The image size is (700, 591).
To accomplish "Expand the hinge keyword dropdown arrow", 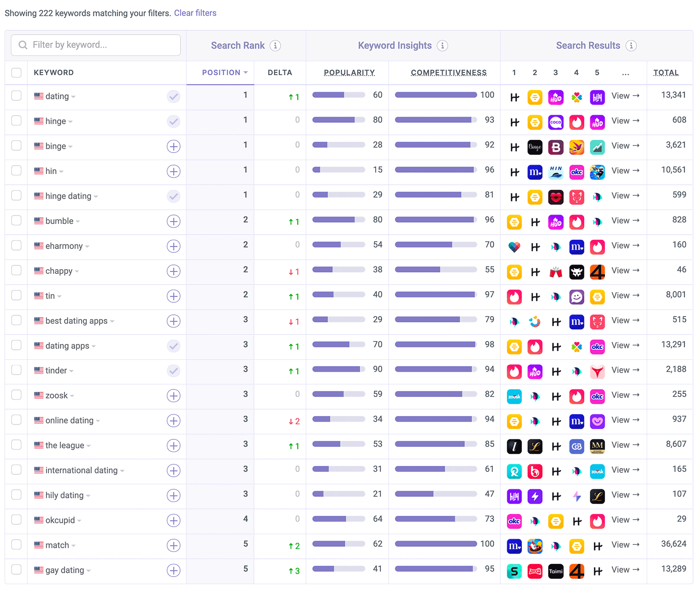I will pos(70,122).
